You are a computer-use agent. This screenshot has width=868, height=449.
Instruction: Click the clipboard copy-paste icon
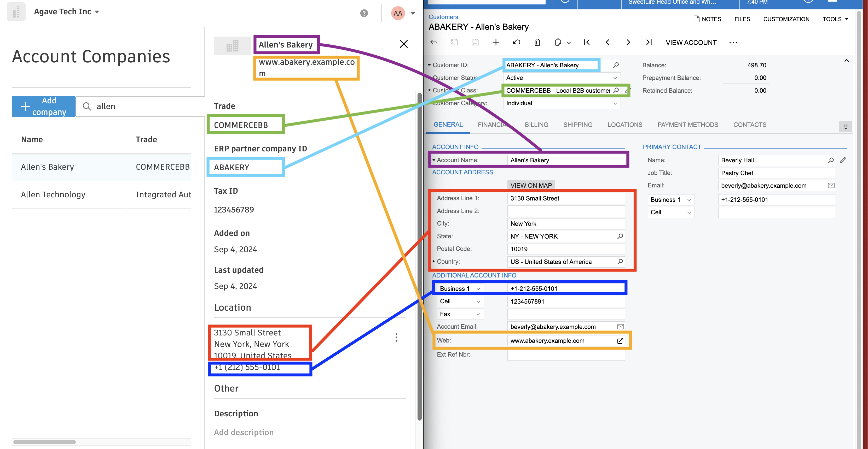coord(558,42)
